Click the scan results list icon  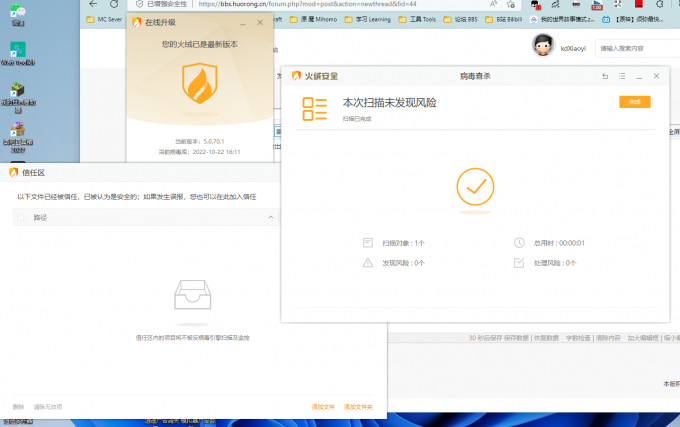click(x=315, y=108)
